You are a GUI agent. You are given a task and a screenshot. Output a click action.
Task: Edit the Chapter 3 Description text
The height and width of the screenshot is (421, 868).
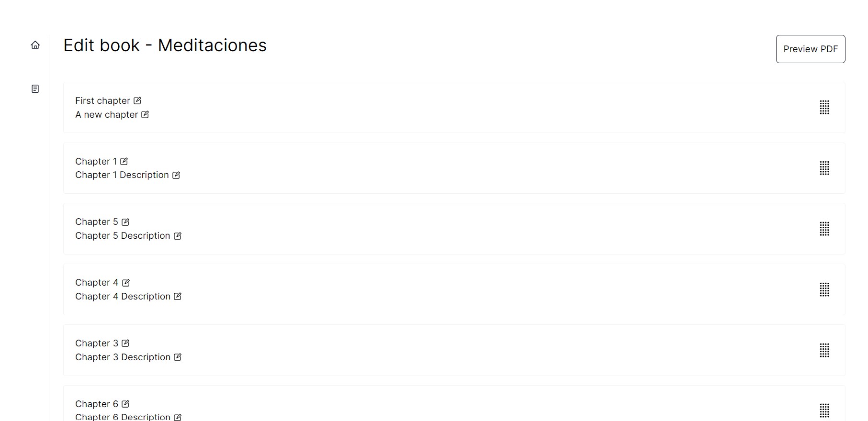(178, 357)
